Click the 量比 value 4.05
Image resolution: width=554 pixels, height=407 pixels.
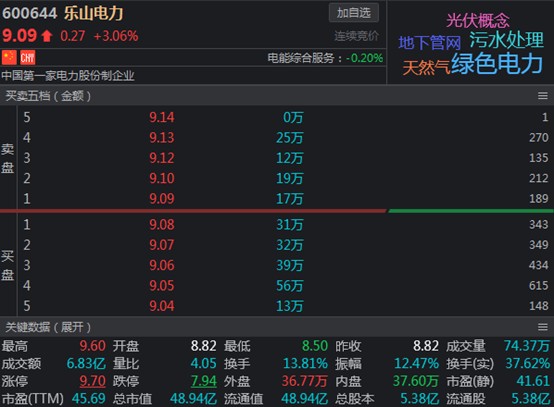[204, 364]
